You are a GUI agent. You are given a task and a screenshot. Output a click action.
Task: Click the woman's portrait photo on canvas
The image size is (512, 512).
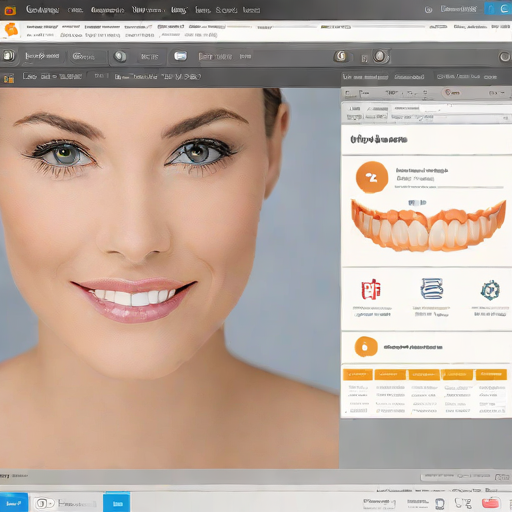(169, 278)
